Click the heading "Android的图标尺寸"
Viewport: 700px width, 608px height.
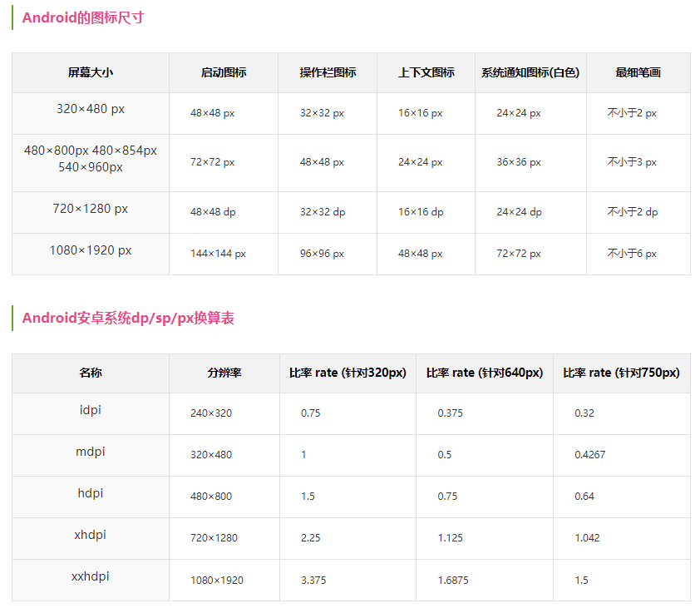click(83, 17)
